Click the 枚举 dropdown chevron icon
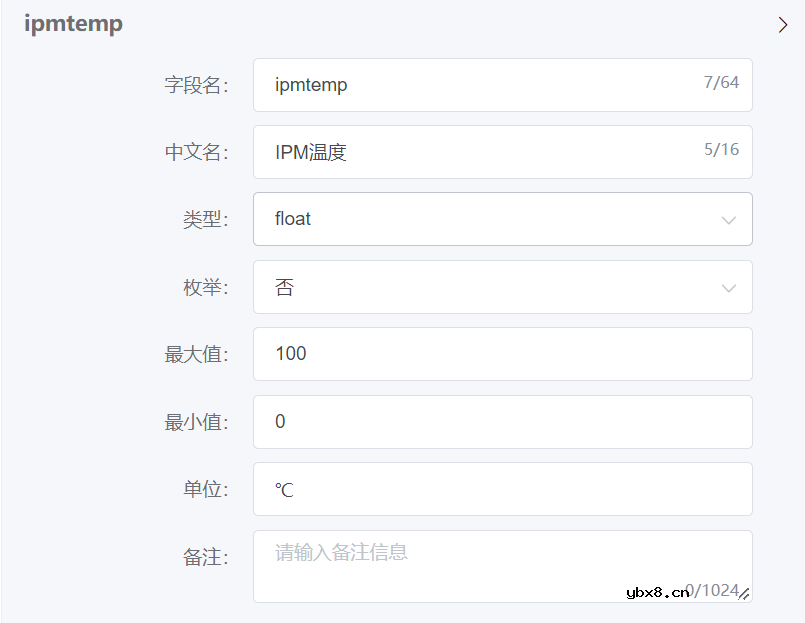Screen dimensions: 805x623 729,287
